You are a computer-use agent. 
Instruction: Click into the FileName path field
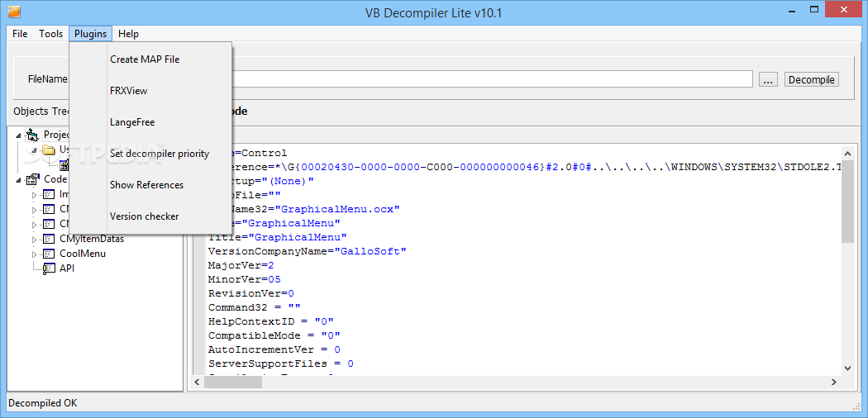click(x=493, y=79)
